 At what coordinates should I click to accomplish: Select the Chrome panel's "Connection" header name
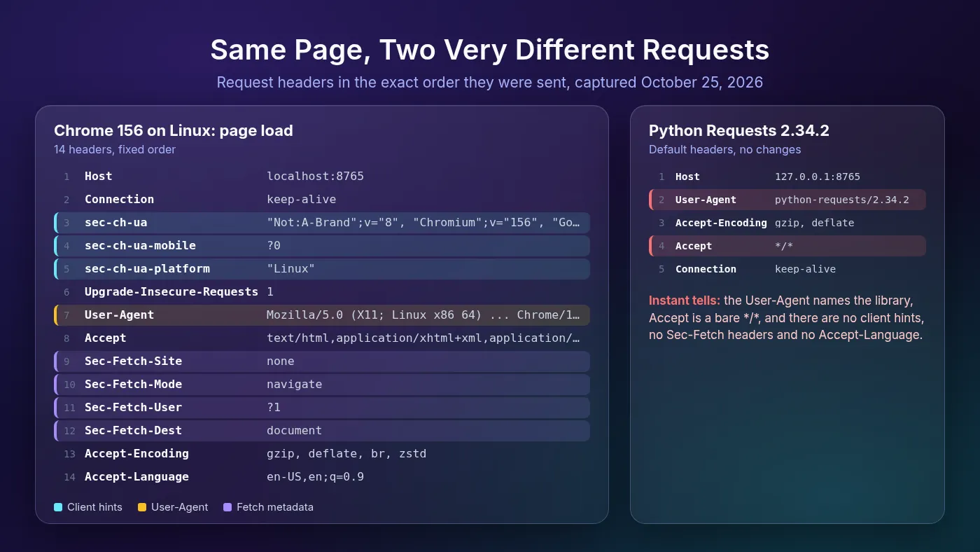119,200
